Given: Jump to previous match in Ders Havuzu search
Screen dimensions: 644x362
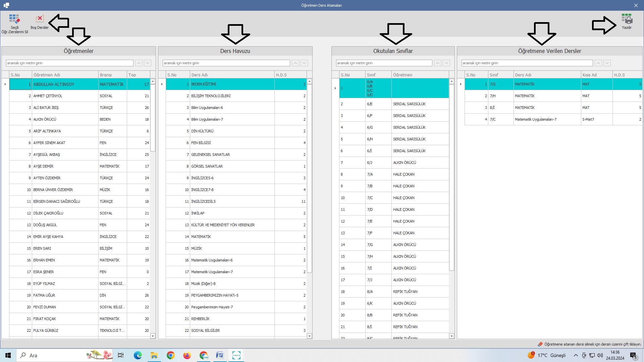Looking at the screenshot, I should pyautogui.click(x=296, y=63).
